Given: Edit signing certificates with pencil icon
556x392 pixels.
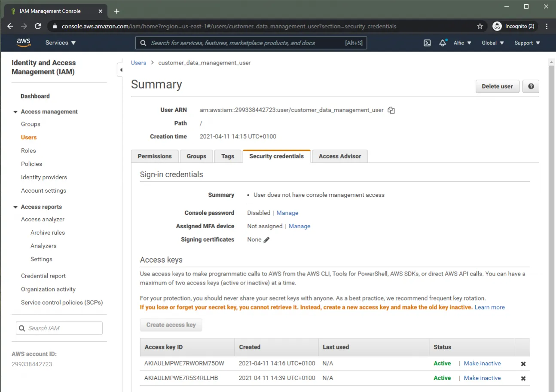Looking at the screenshot, I should pyautogui.click(x=266, y=240).
